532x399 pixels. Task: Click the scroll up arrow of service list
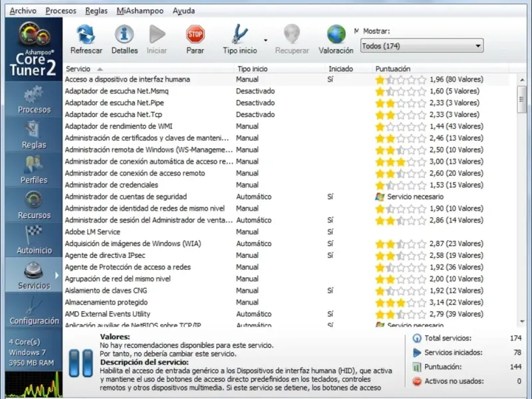coord(522,80)
